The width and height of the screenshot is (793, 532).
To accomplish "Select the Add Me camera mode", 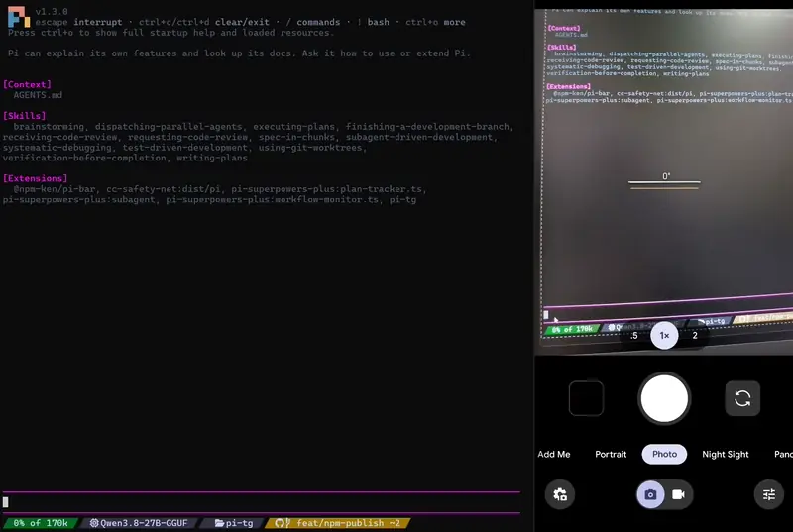I will [554, 454].
